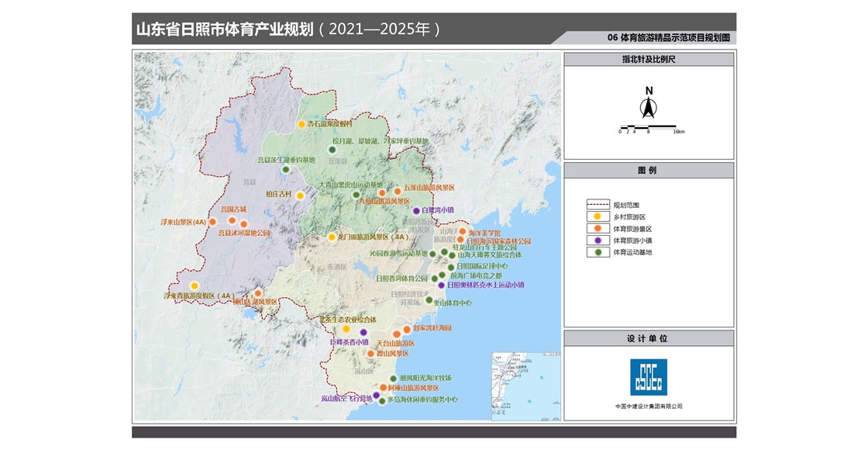Select the orange marker for 刘家湾赶海园
Screen dimensions: 868x450
point(407,329)
